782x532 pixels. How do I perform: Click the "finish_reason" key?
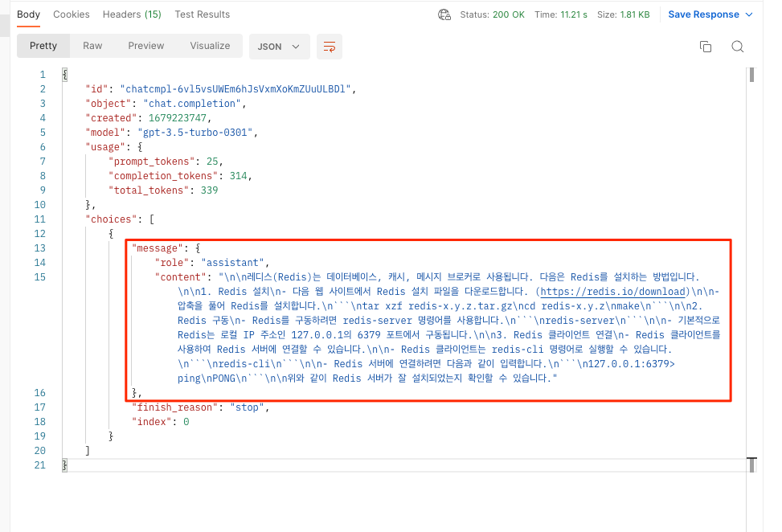tap(174, 407)
